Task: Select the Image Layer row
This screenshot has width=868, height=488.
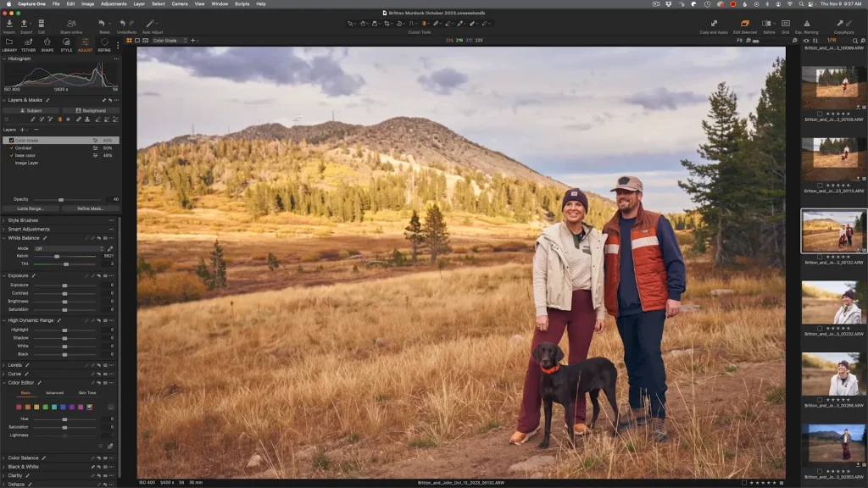Action: (x=61, y=164)
